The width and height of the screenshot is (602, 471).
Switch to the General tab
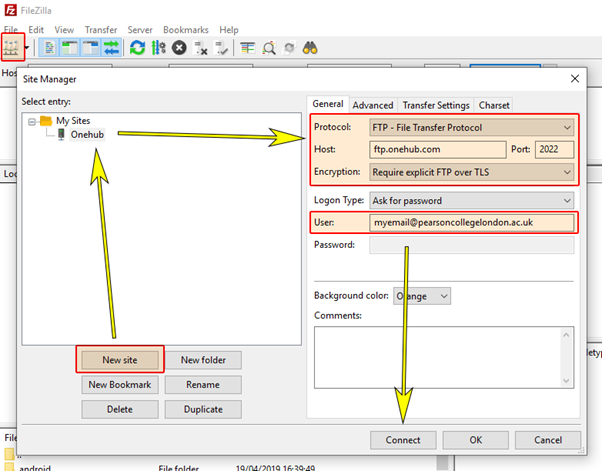pyautogui.click(x=327, y=104)
